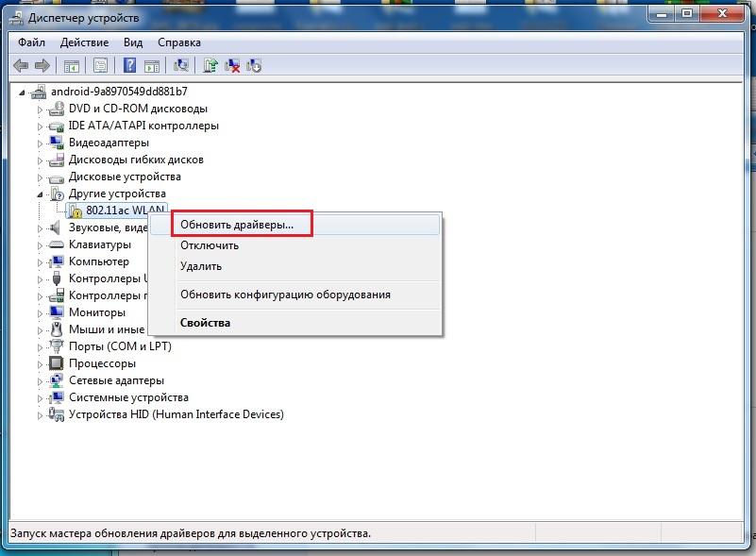Click the Диспетчер устройств title text
This screenshot has width=756, height=556.
pos(83,18)
